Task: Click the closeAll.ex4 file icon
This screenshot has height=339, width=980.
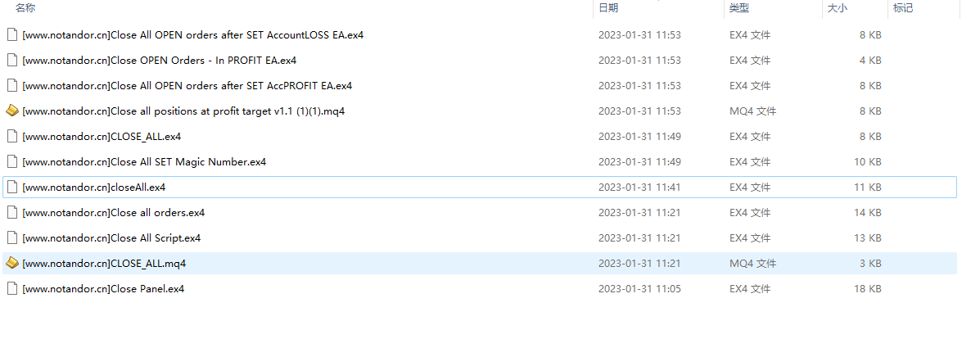Action: click(x=12, y=187)
